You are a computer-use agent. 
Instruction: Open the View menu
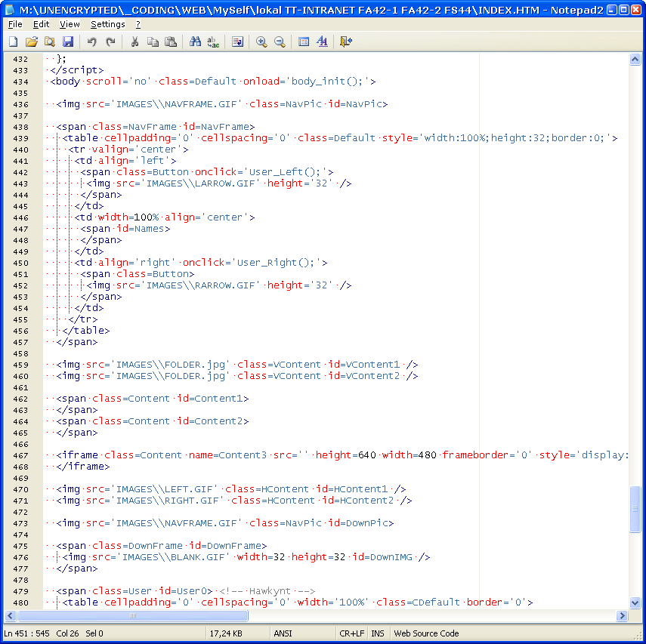coord(70,24)
